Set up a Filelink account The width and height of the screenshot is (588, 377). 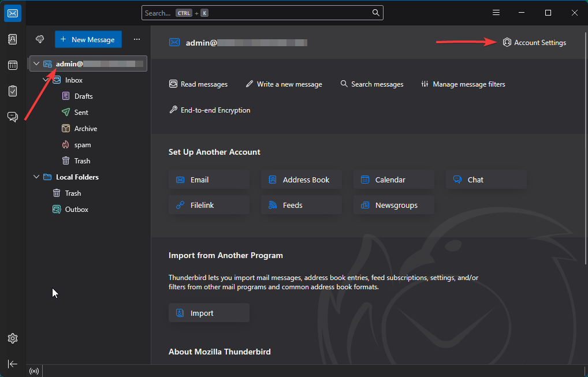tap(209, 205)
